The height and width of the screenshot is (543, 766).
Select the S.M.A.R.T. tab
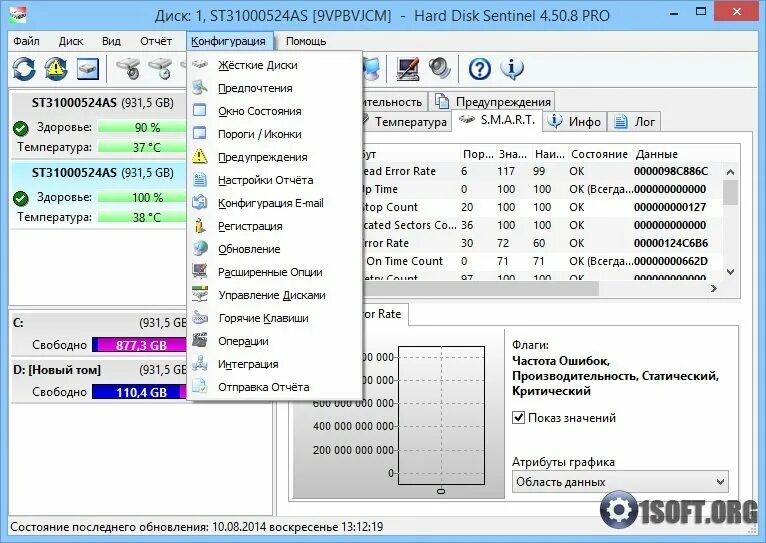[x=497, y=120]
